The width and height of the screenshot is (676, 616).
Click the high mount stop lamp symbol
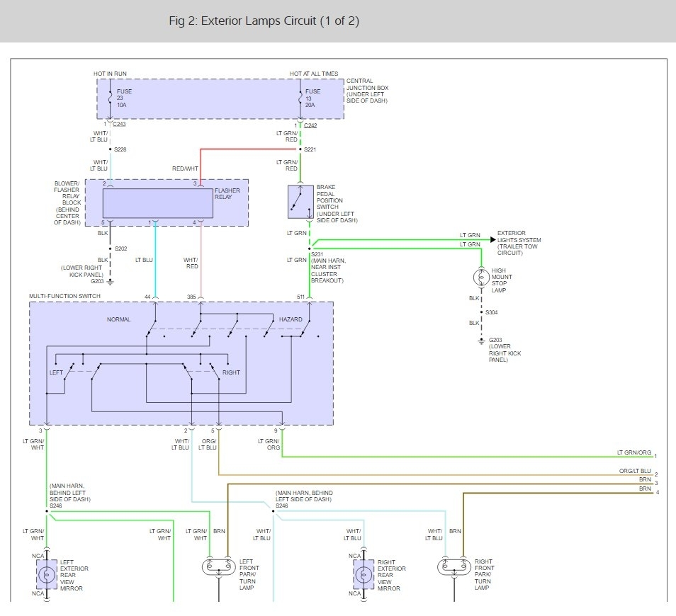coord(481,277)
